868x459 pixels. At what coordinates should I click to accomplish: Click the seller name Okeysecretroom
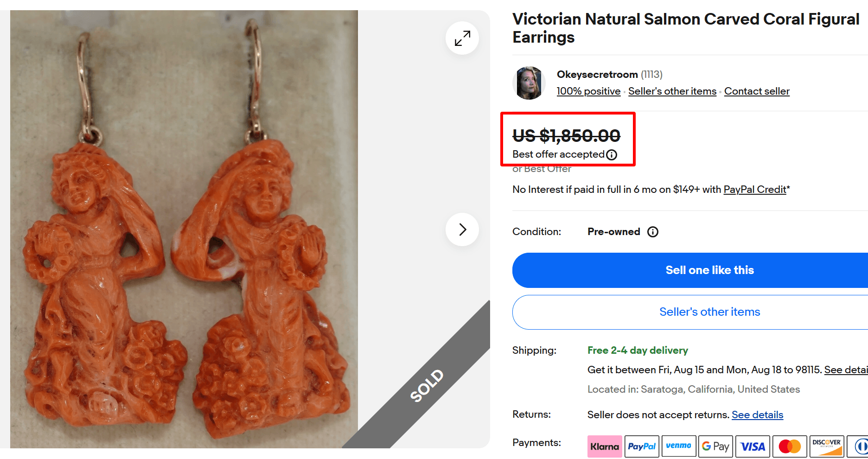tap(597, 74)
